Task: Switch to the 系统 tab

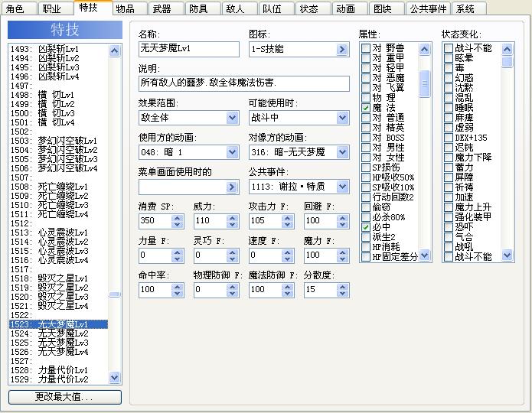Action: click(469, 9)
